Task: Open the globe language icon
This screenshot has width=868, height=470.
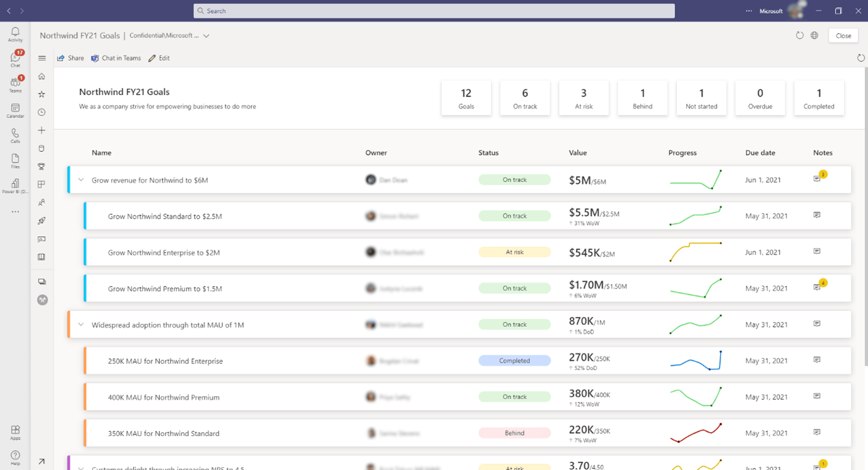Action: [814, 35]
